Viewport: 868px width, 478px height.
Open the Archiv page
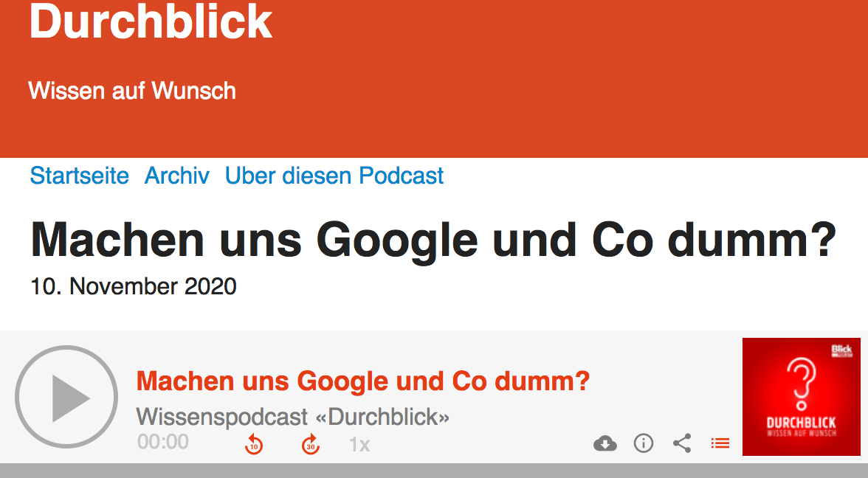[x=177, y=176]
